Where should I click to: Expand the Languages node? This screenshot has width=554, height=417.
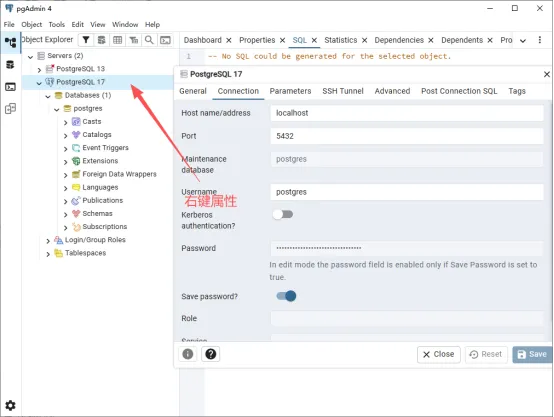click(x=65, y=188)
